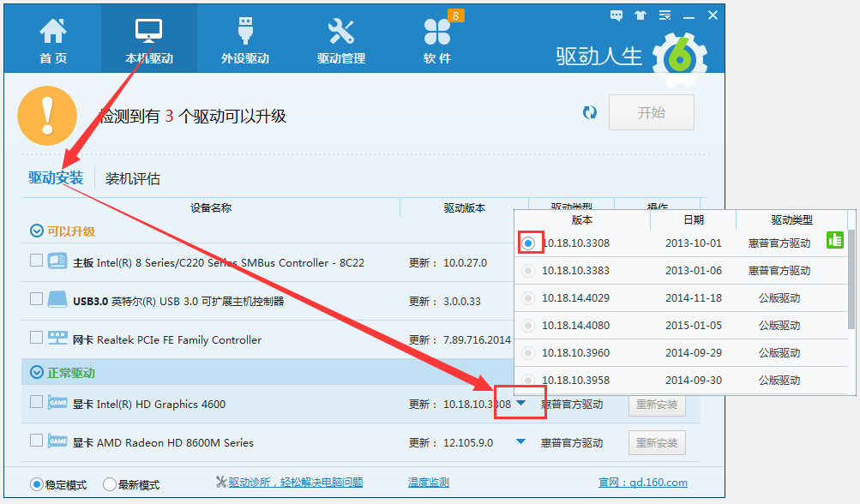Image resolution: width=860 pixels, height=504 pixels.
Task: Click 设备名称 column header
Action: 211,207
